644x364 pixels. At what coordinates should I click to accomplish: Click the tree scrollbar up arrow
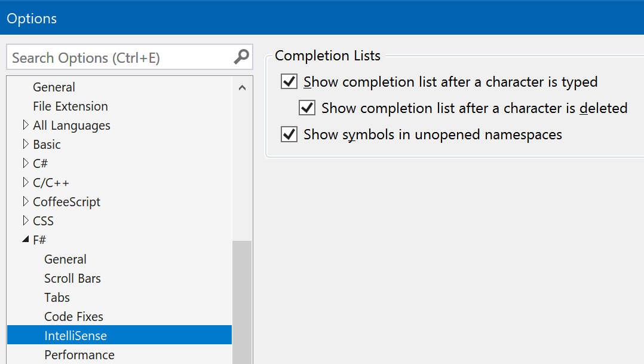click(243, 87)
